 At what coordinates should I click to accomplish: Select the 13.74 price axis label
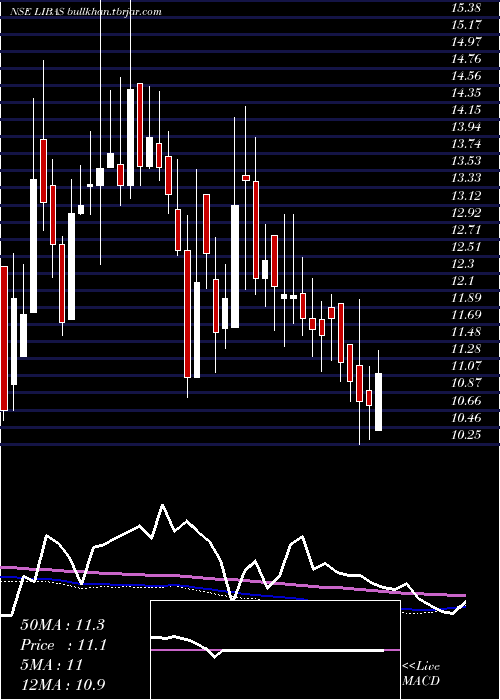coord(466,144)
